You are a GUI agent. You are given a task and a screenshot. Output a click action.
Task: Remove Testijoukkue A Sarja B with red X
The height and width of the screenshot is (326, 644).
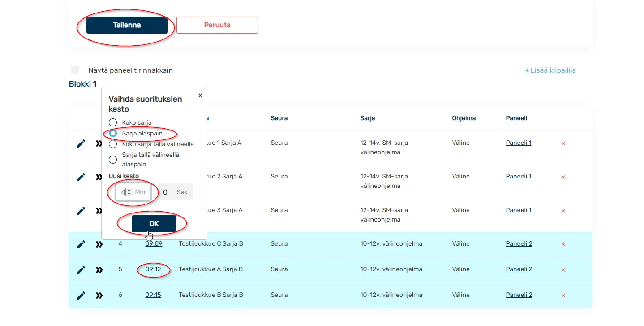click(563, 270)
